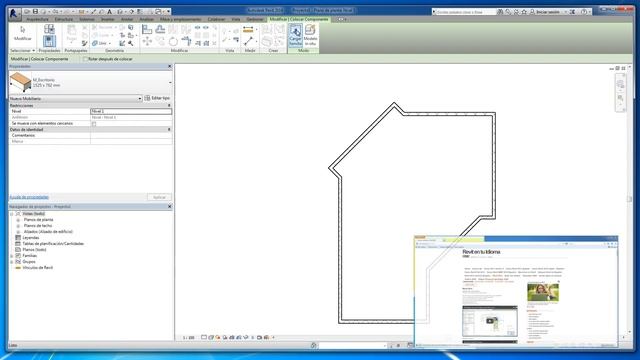Select the Modificar arrow tool
Screen dimensions: 640x360
[x=22, y=33]
